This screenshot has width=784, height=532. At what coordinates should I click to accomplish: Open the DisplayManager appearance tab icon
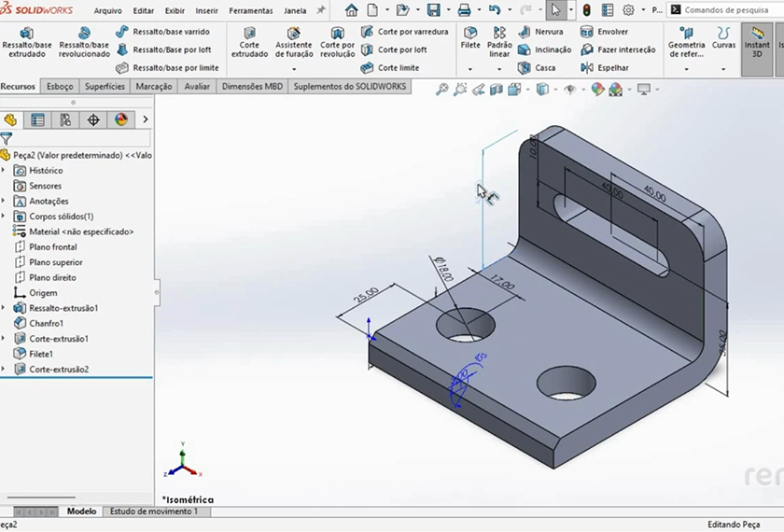point(120,119)
